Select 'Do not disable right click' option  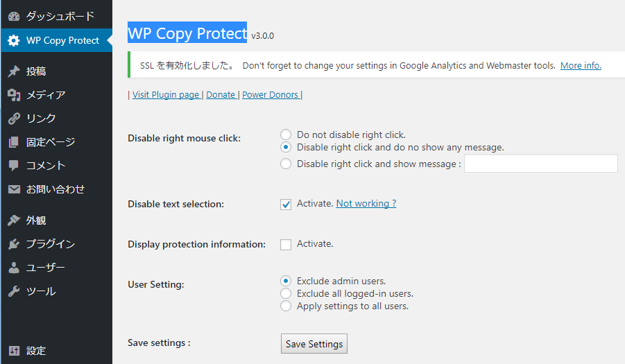[286, 135]
